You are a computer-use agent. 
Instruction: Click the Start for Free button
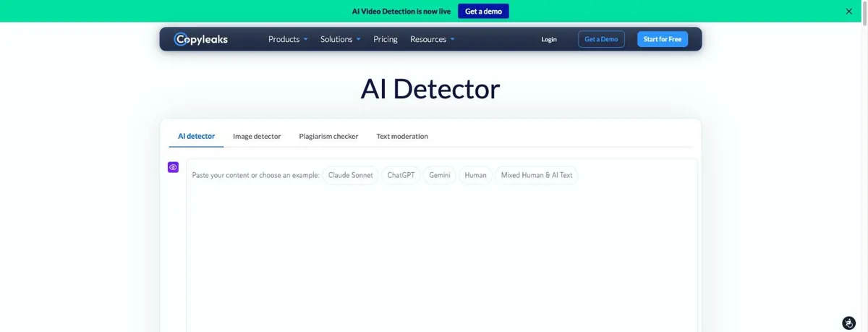tap(663, 39)
